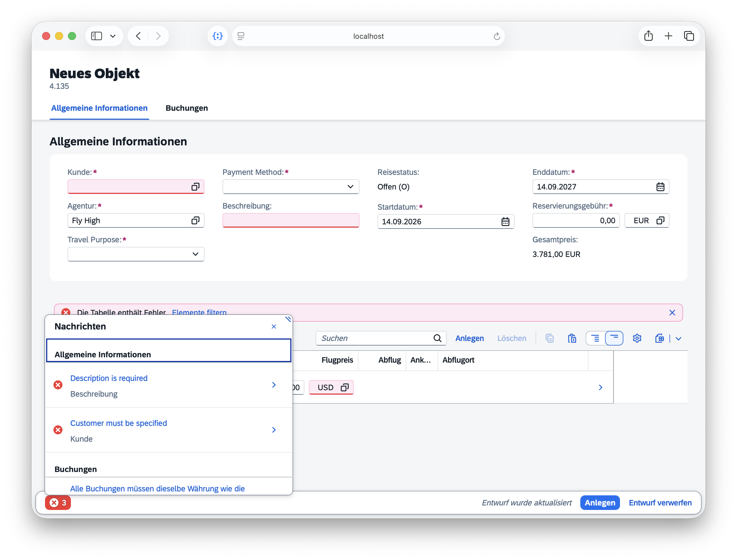Click the Reisestatus value Offen (O)

click(393, 187)
